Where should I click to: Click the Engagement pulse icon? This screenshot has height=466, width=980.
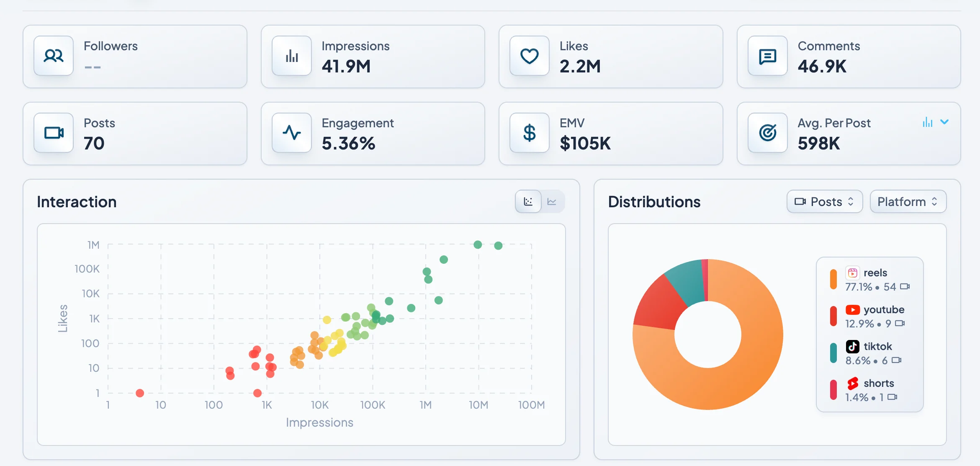pos(292,133)
